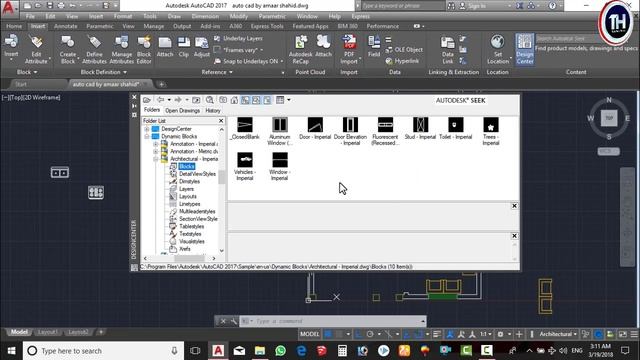The height and width of the screenshot is (360, 640).
Task: Insert a Field
Action: [x=374, y=46]
